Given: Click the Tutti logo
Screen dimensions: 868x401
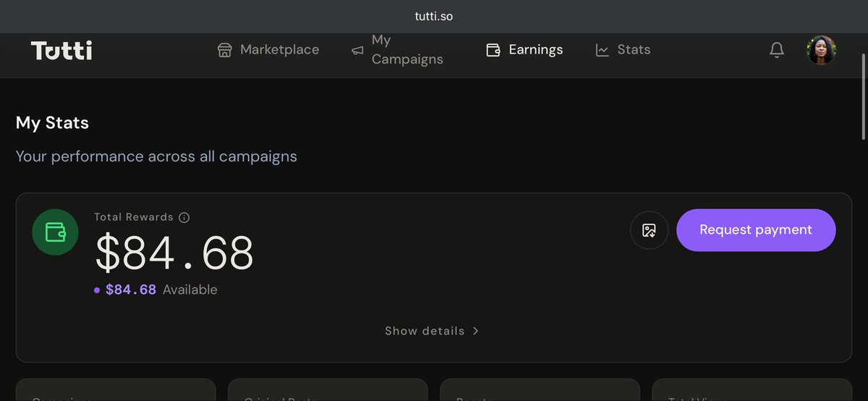Looking at the screenshot, I should pyautogui.click(x=61, y=50).
